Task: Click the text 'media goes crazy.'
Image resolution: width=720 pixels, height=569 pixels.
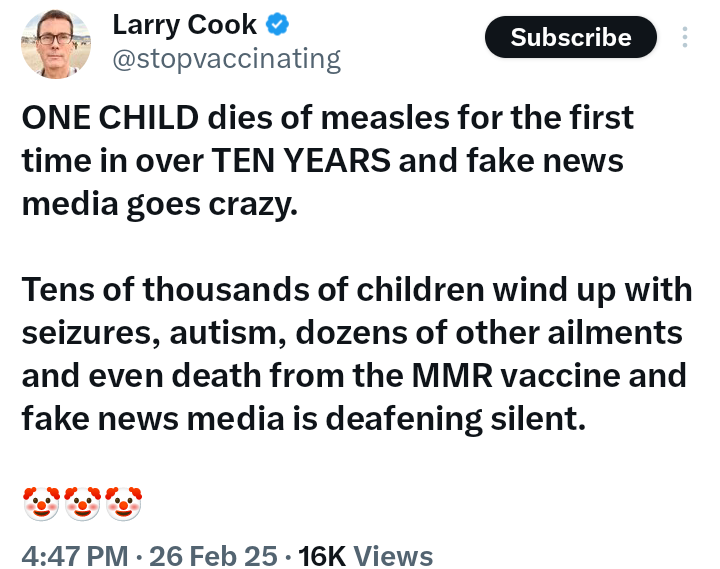Action: [x=160, y=203]
